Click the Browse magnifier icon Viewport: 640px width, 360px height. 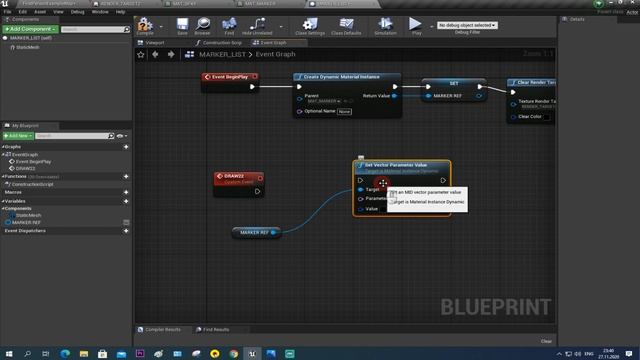pyautogui.click(x=202, y=25)
